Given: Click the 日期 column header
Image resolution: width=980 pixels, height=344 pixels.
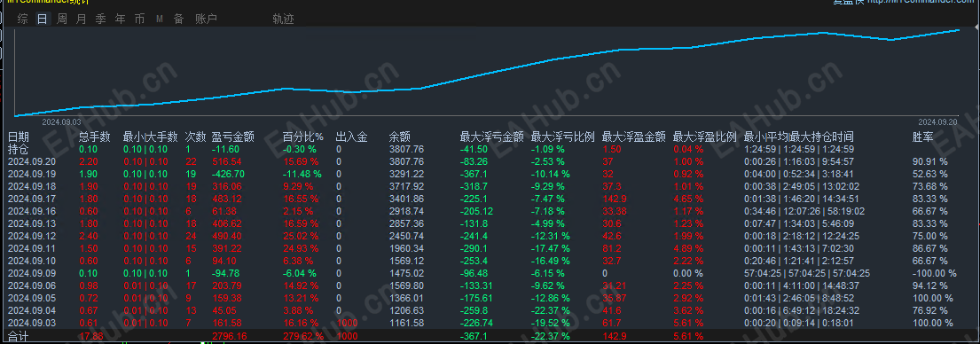Looking at the screenshot, I should click(x=18, y=137).
